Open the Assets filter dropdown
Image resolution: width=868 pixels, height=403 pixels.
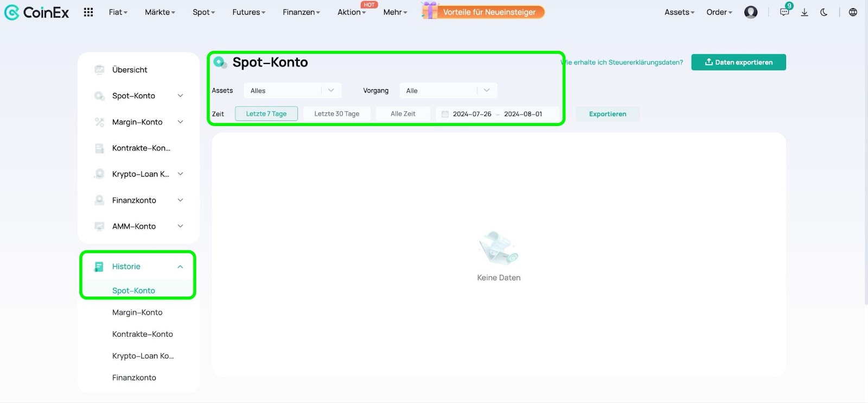292,91
